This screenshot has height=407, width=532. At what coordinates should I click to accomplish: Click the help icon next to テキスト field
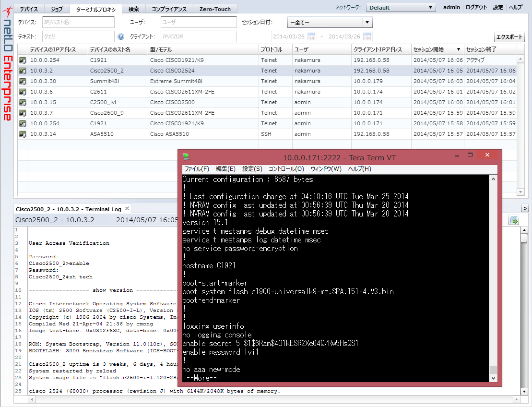(x=121, y=36)
